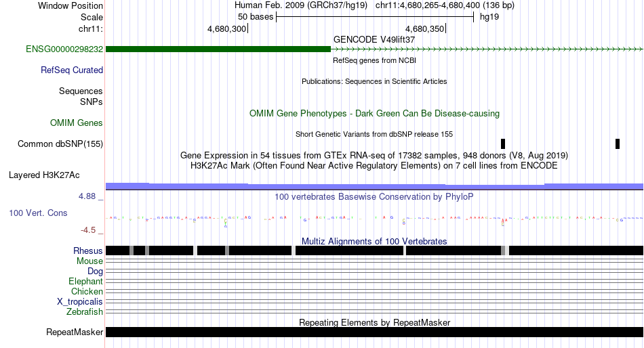Click the Chicken alignment label
644x348 pixels.
click(x=87, y=291)
